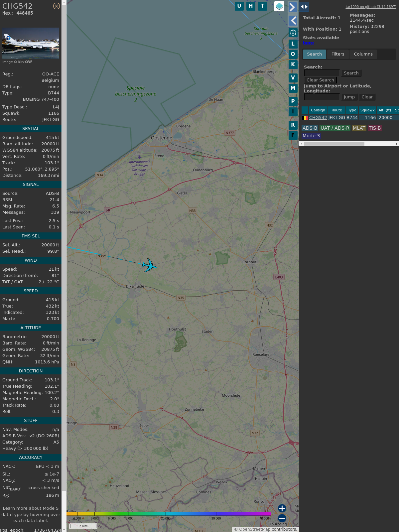Click the zoom in plus button
Screen dimensions: 399x532
282,508
